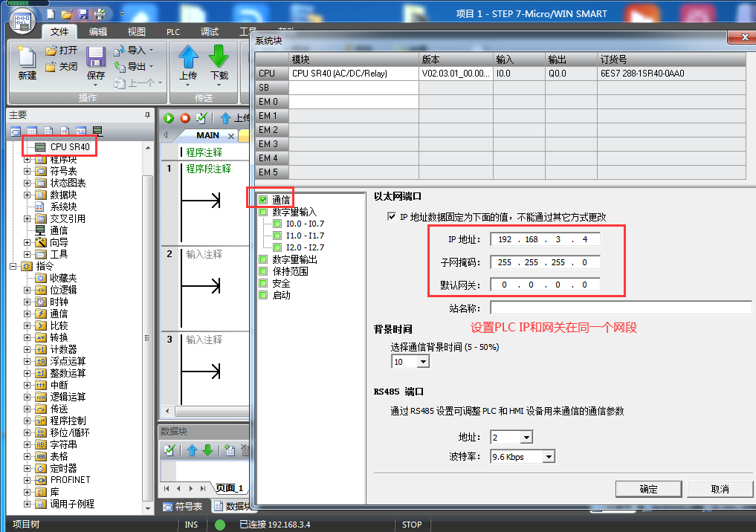Image resolution: width=756 pixels, height=532 pixels.
Task: Open the 编辑 ribbon tab
Action: point(98,32)
